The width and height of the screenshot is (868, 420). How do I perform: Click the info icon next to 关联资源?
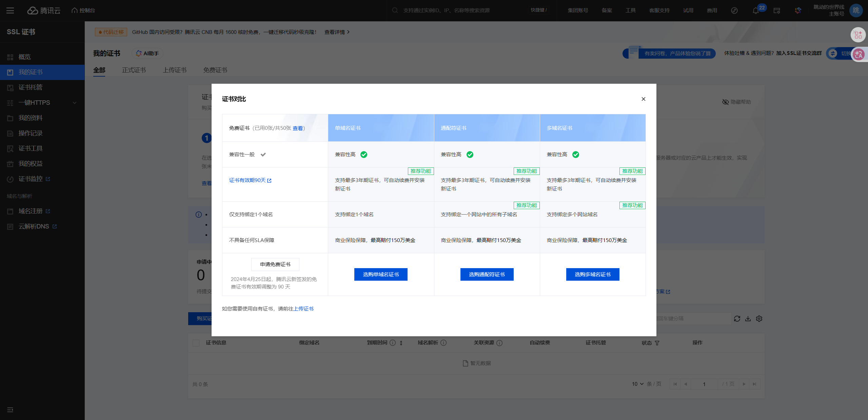pos(499,343)
